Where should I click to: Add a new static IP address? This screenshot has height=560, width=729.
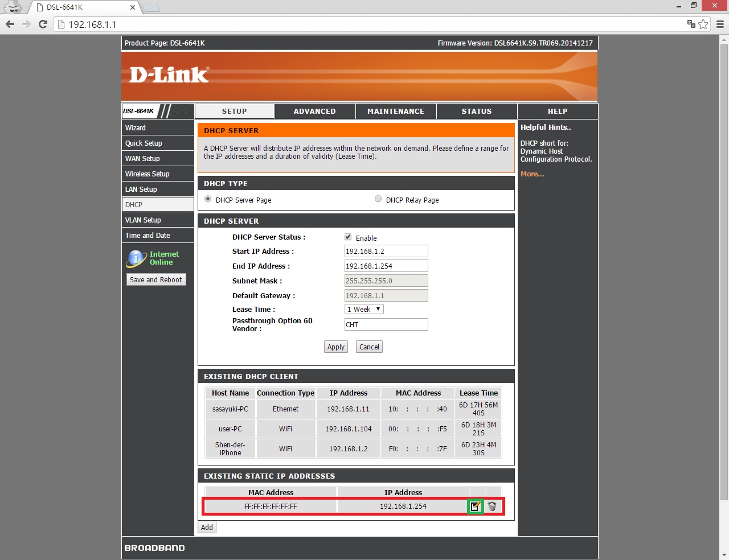tap(207, 527)
